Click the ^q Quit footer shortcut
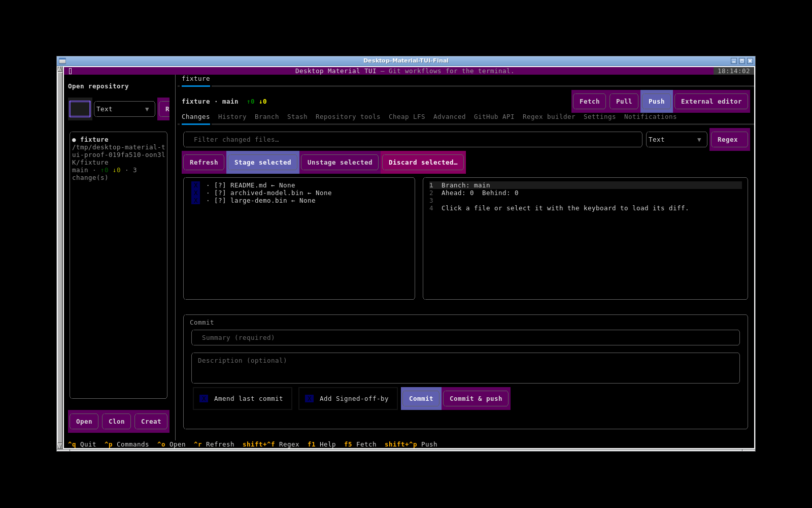The height and width of the screenshot is (508, 812). pyautogui.click(x=82, y=444)
